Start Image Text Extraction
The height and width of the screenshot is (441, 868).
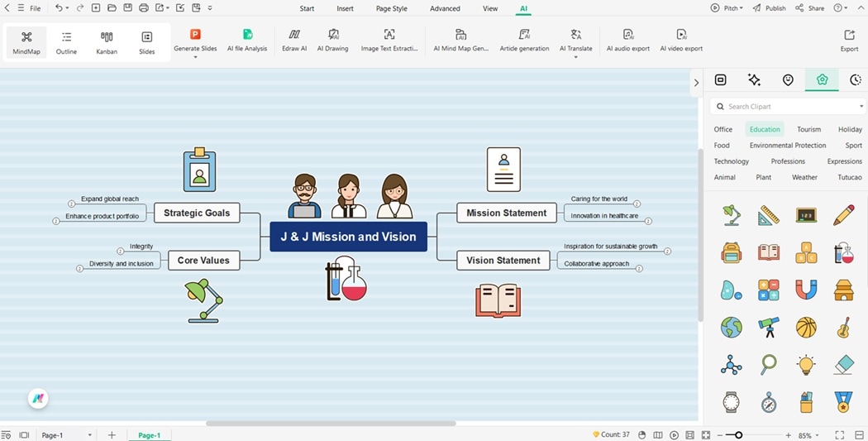389,41
